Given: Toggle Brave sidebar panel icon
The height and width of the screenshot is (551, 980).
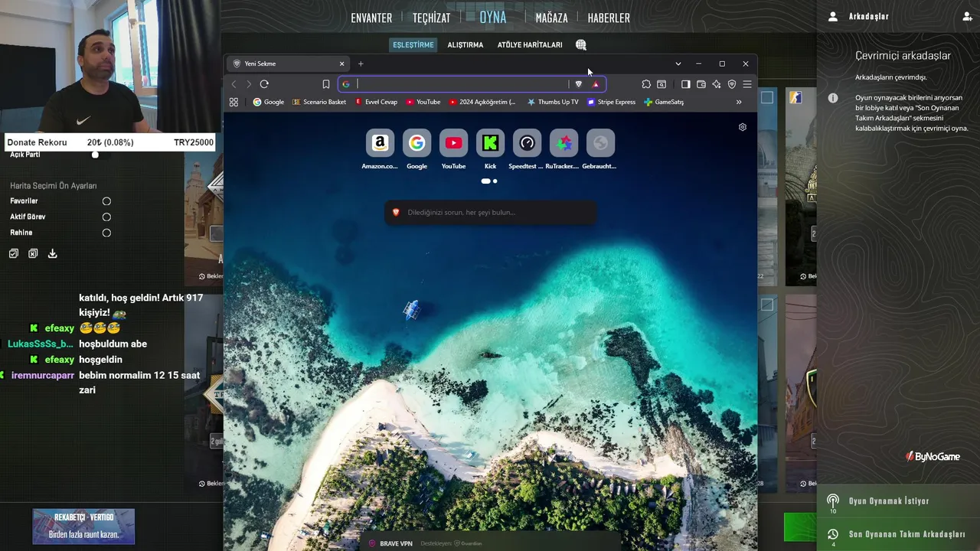Looking at the screenshot, I should (686, 84).
